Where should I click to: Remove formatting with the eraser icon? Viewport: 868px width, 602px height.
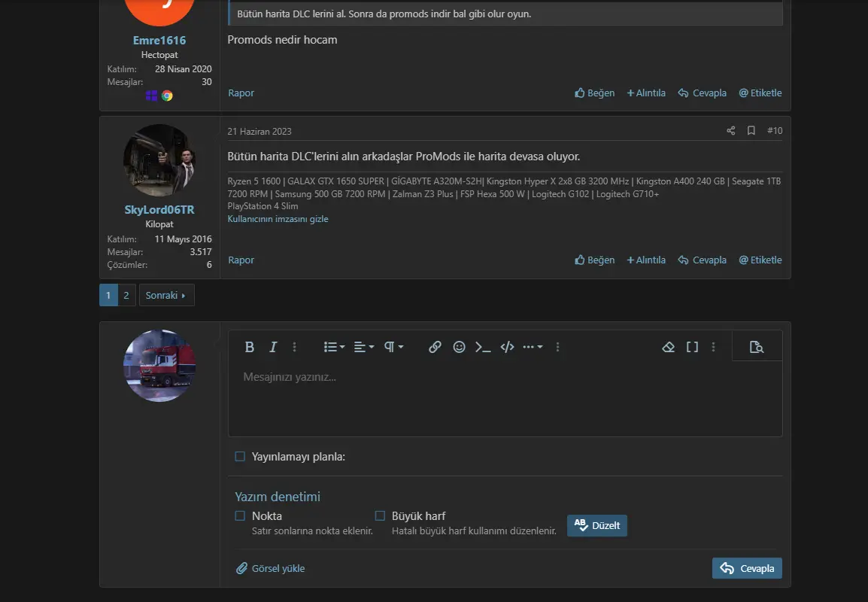668,347
